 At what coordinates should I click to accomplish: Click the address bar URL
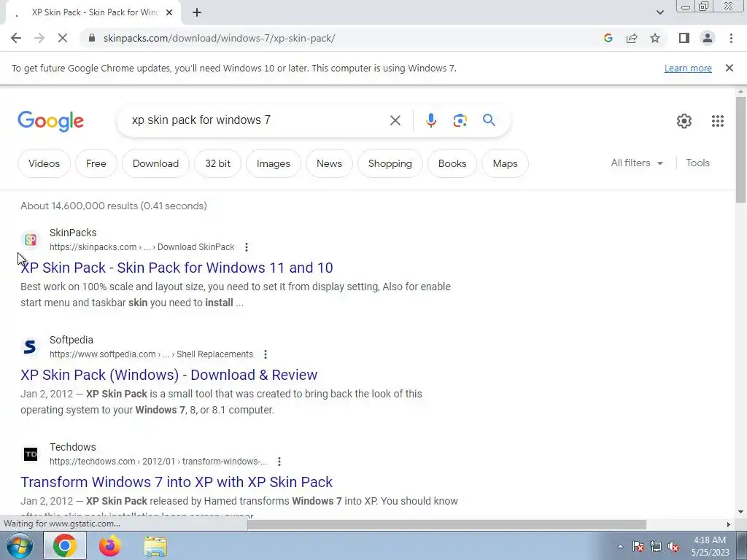coord(219,38)
